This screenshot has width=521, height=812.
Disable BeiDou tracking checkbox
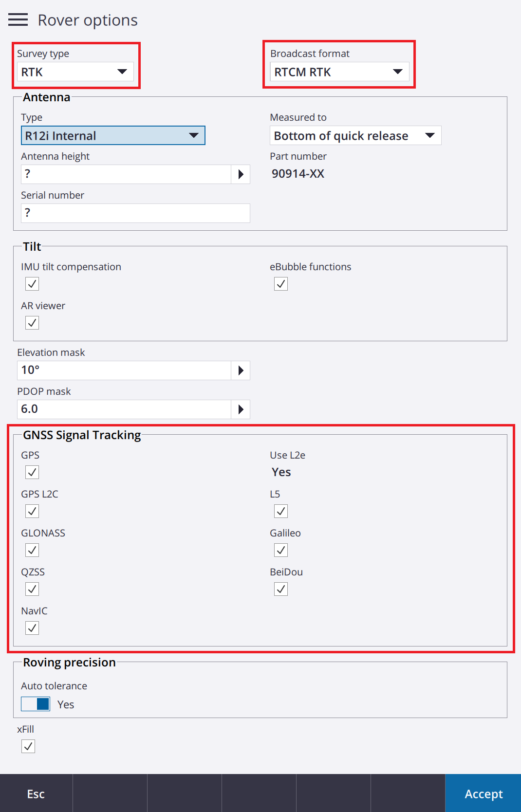(281, 589)
